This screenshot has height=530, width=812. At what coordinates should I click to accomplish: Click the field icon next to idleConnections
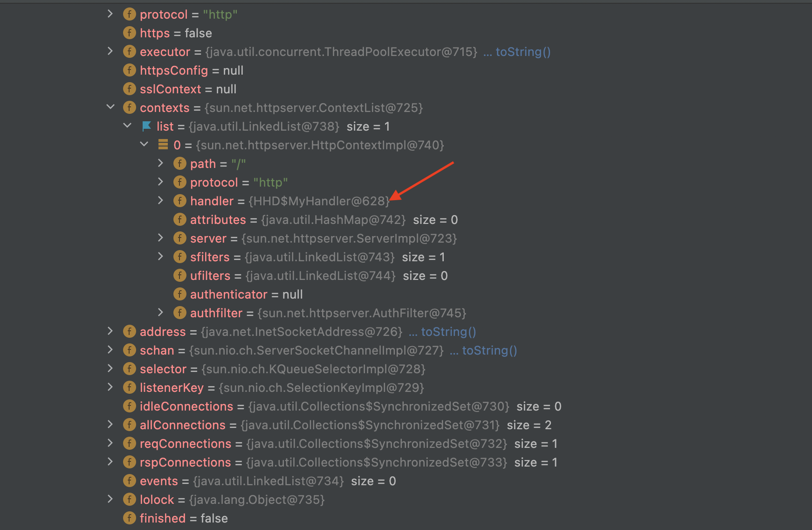(x=129, y=406)
